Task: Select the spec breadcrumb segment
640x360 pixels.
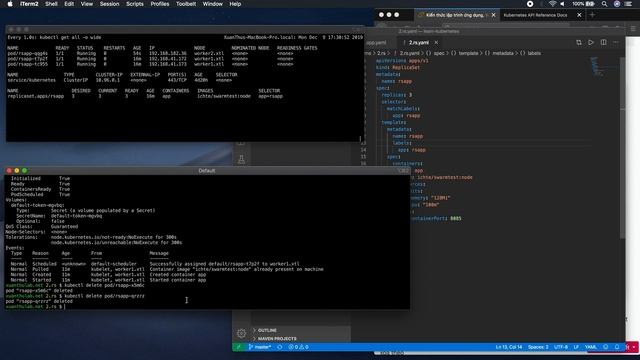Action: pos(439,53)
